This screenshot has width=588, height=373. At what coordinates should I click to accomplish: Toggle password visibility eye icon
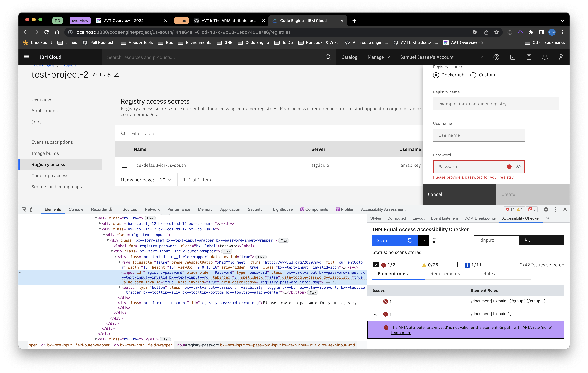[x=518, y=167]
